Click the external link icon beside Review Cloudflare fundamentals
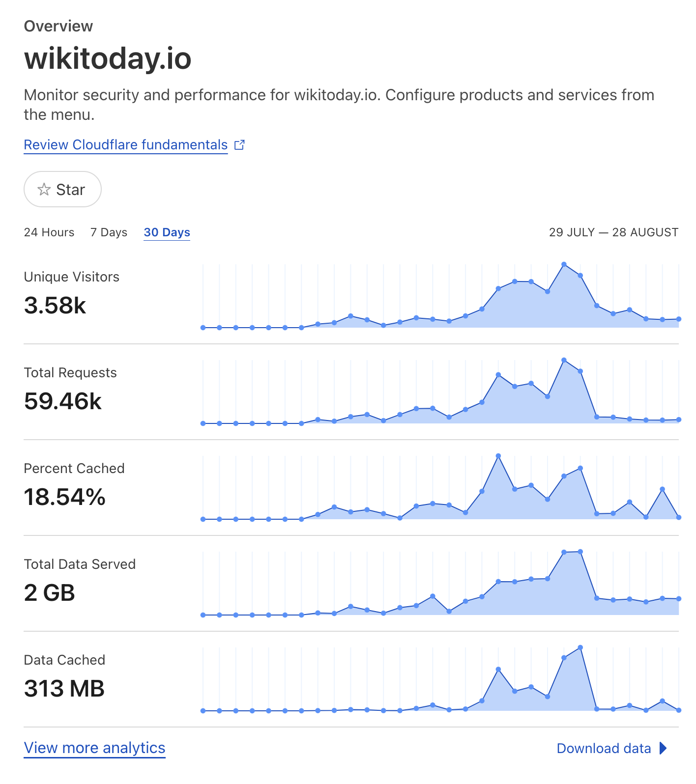The image size is (696, 784). pyautogui.click(x=240, y=144)
